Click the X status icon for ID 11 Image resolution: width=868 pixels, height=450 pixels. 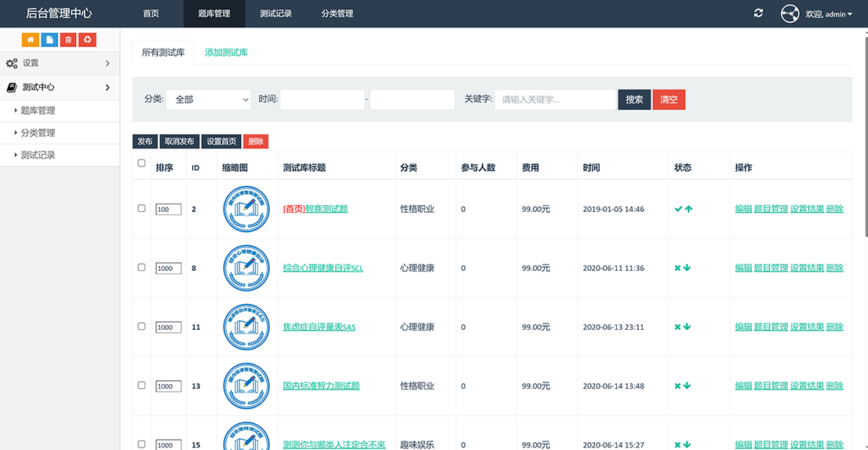[677, 327]
